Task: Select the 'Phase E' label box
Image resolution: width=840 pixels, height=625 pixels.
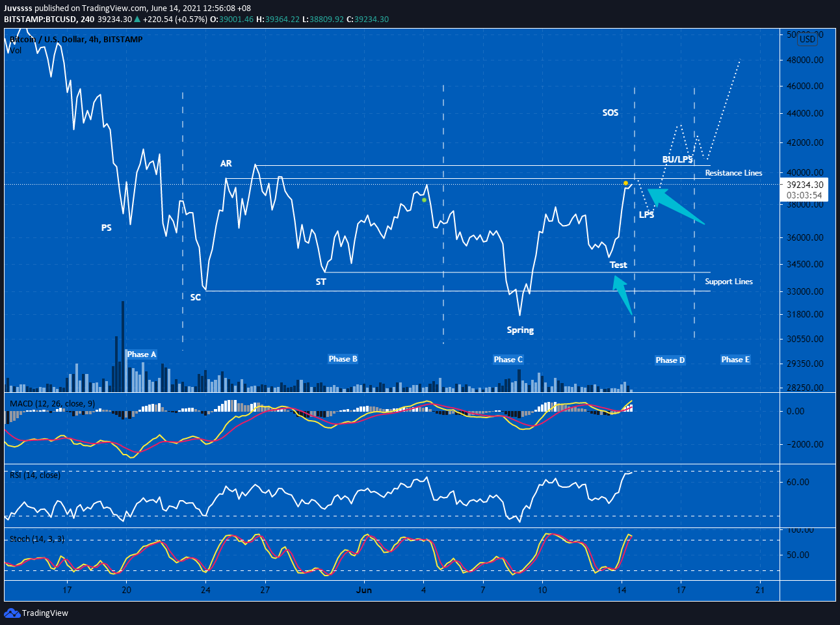Action: [736, 360]
